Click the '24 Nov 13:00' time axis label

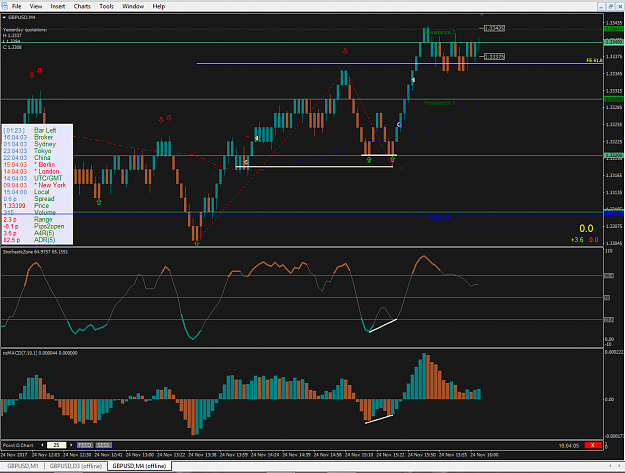pos(140,455)
